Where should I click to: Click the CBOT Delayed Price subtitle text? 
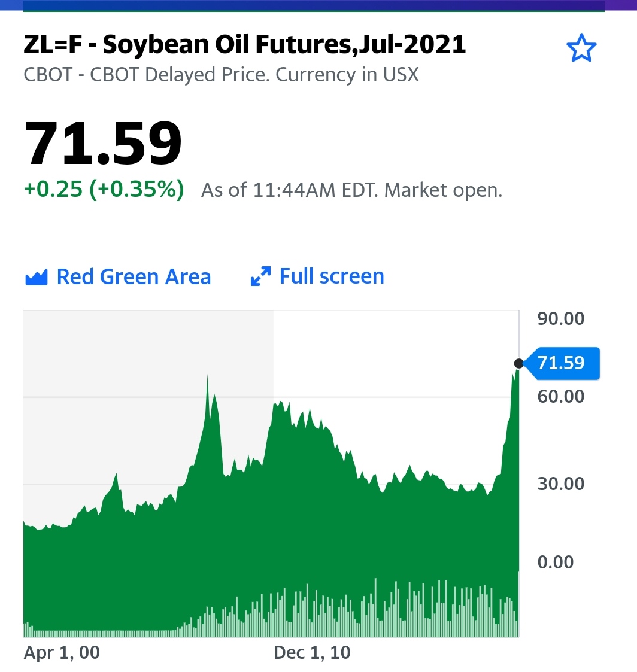[x=221, y=75]
